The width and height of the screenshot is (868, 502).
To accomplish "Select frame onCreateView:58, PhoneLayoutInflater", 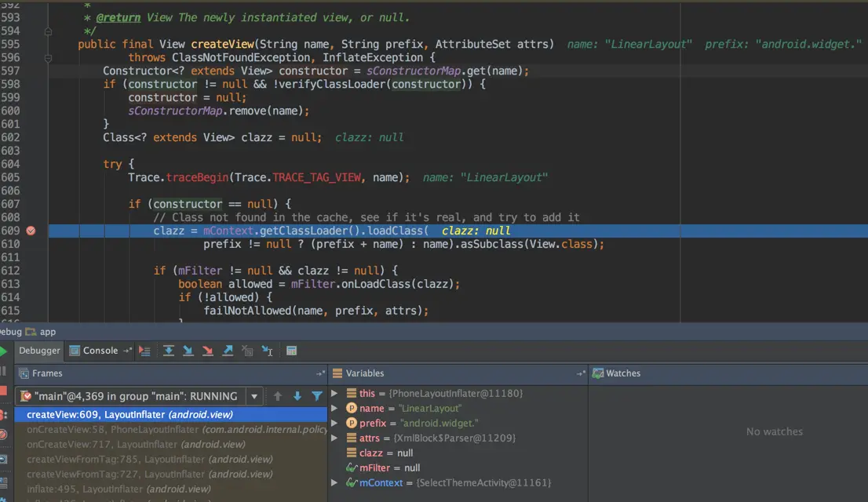I will (170, 430).
